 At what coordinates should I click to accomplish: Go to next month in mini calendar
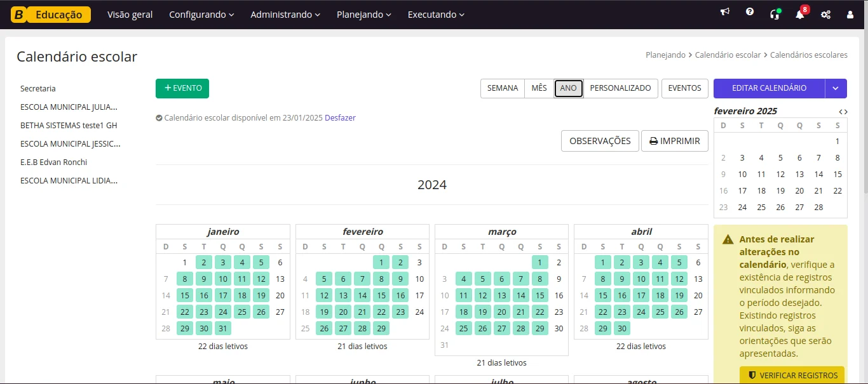click(846, 112)
